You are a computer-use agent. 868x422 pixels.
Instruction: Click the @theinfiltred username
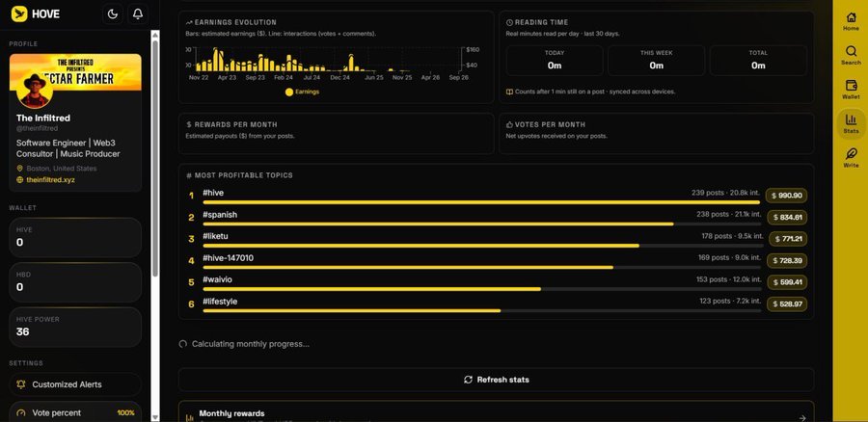point(37,128)
